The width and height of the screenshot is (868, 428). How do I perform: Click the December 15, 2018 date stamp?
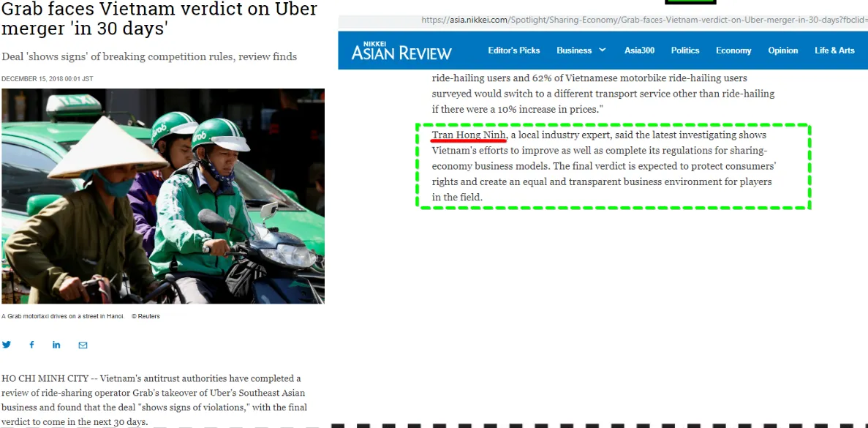point(47,79)
